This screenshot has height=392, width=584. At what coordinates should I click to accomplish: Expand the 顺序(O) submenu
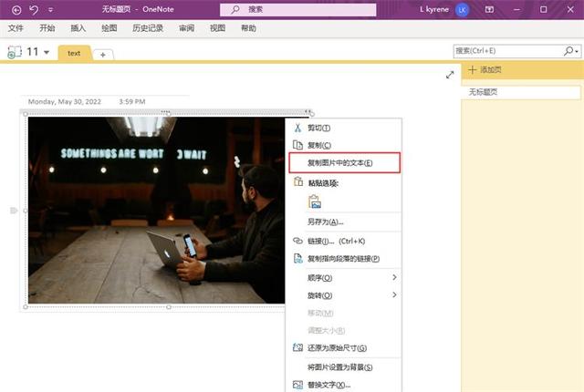345,278
